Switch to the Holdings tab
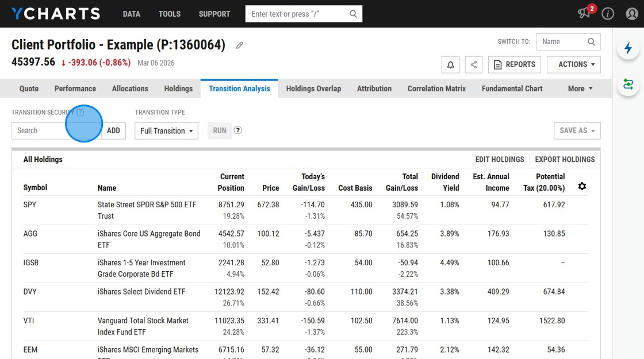644x359 pixels. click(178, 88)
